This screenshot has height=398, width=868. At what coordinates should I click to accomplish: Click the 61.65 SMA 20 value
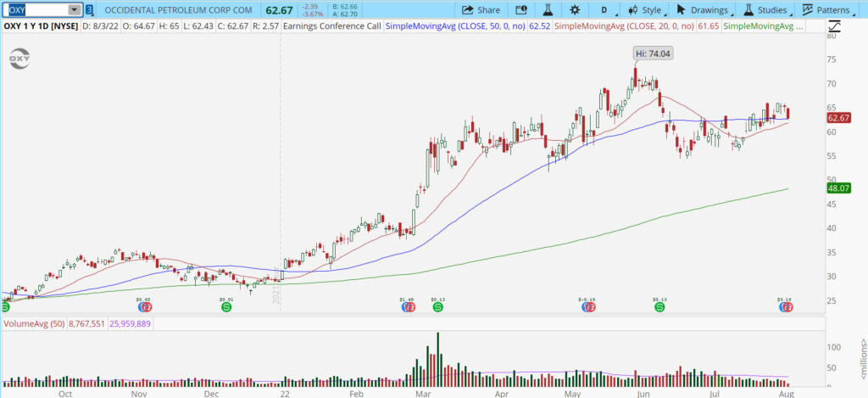709,26
